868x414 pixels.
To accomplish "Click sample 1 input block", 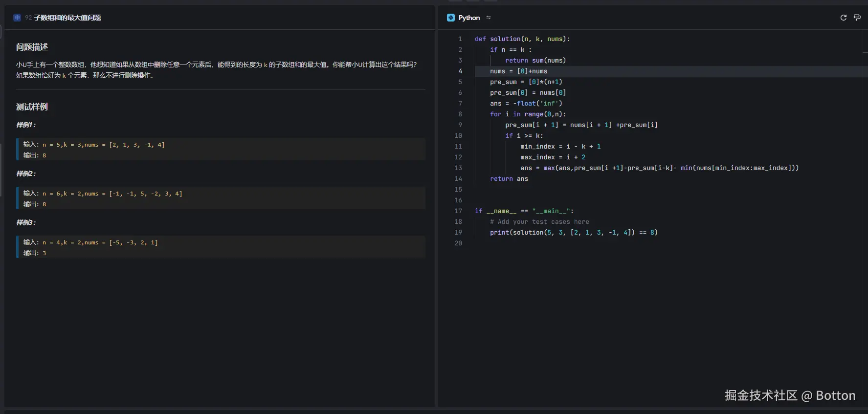I will coord(94,145).
